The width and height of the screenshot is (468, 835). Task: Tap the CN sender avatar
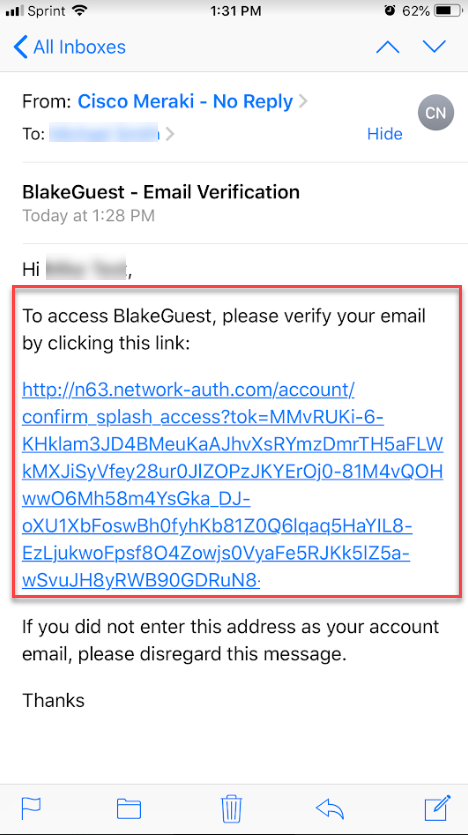(x=436, y=113)
